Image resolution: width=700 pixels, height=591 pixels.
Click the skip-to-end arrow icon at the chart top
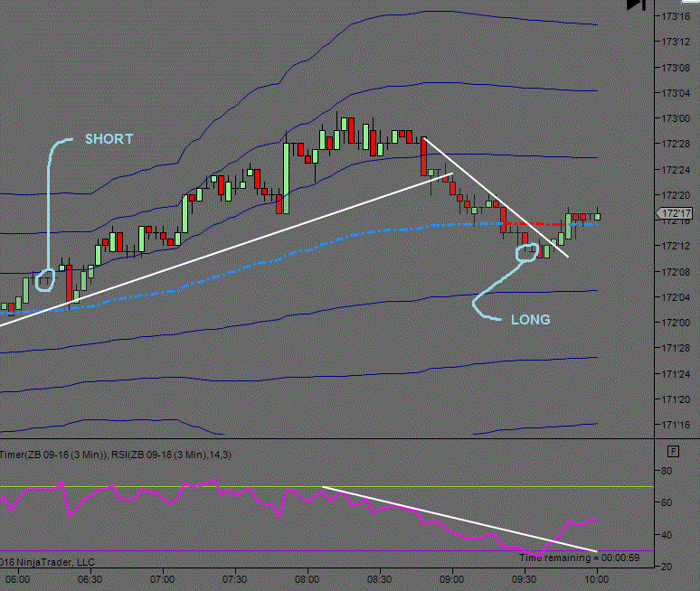636,5
